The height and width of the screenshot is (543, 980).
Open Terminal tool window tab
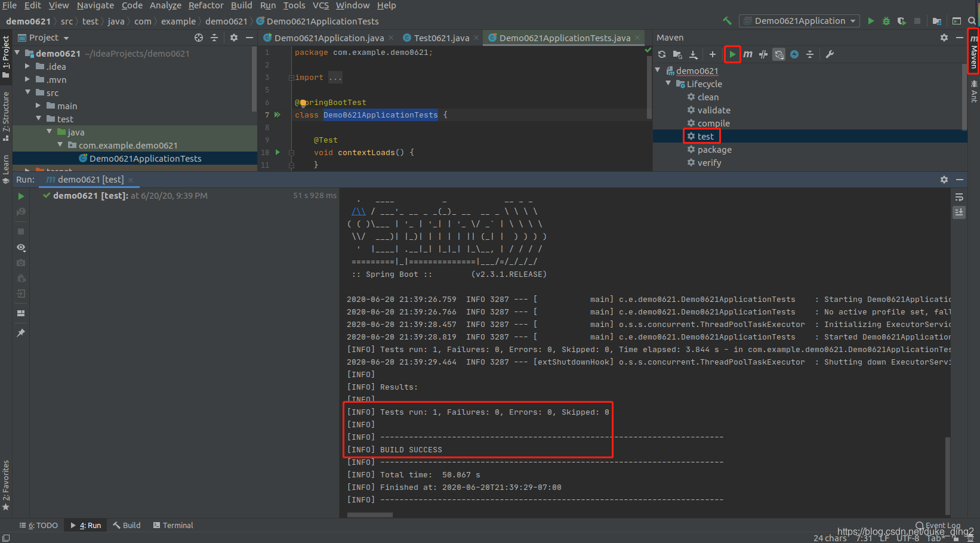[x=174, y=526]
